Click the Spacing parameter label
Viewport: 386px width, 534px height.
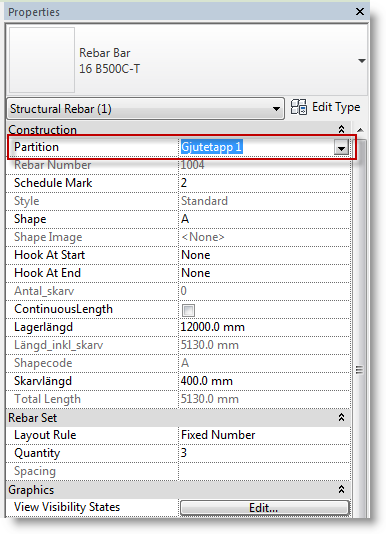click(x=35, y=471)
